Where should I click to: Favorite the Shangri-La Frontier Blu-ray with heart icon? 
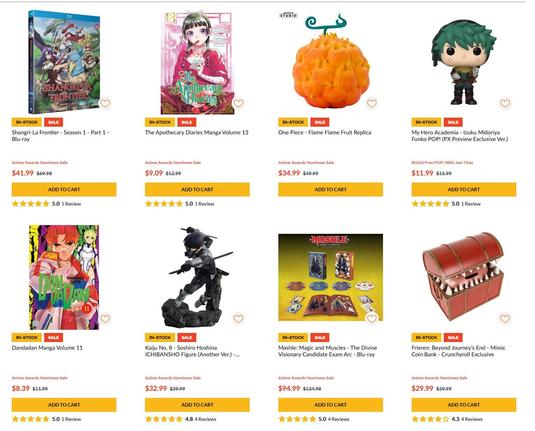(105, 103)
